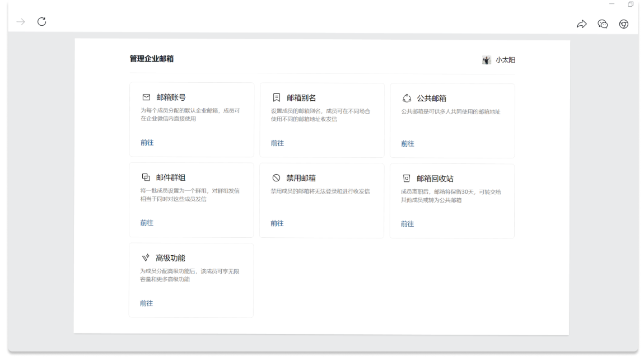Click the 小太阳 username text
Screen dimensions: 644x361
[505, 60]
